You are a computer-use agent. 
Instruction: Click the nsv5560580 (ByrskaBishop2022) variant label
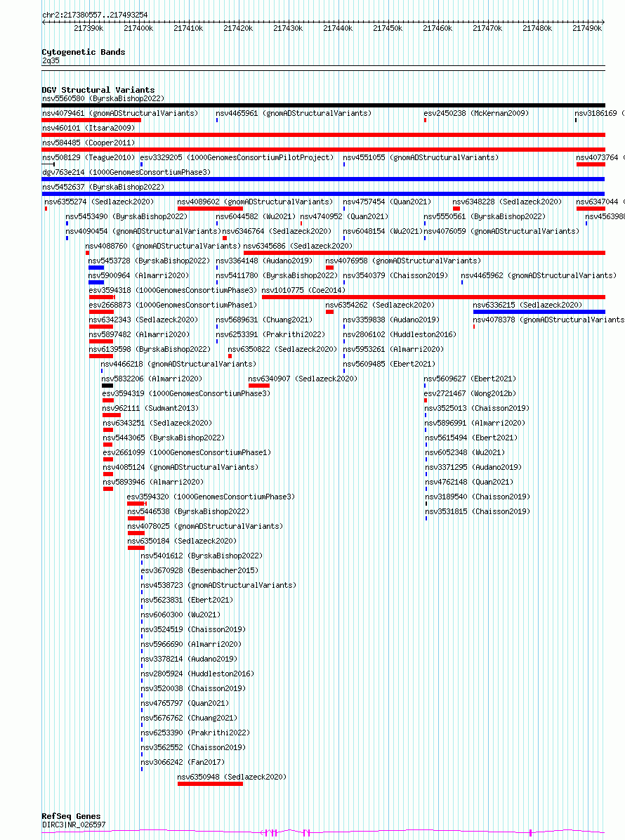click(x=103, y=98)
